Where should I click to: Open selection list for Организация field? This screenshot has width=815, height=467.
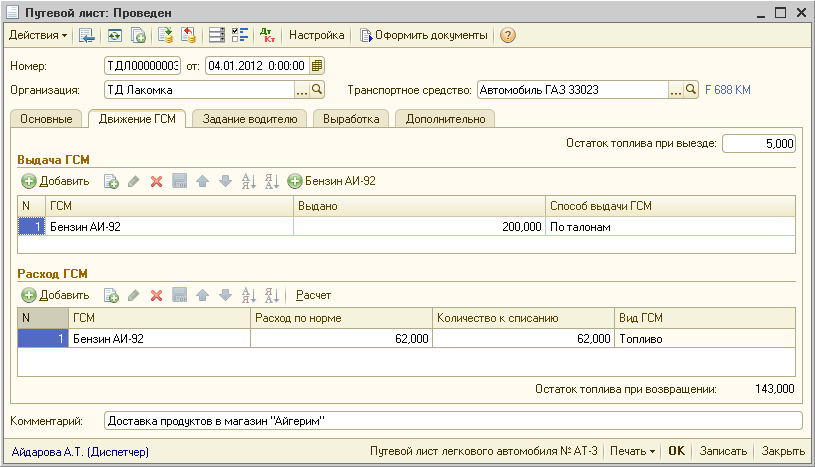[x=302, y=90]
